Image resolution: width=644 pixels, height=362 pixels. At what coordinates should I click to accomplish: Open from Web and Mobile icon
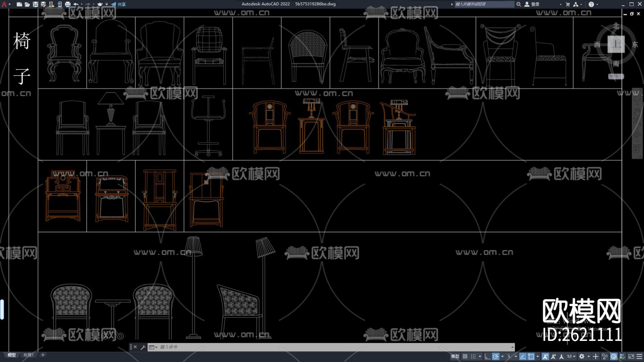52,4
